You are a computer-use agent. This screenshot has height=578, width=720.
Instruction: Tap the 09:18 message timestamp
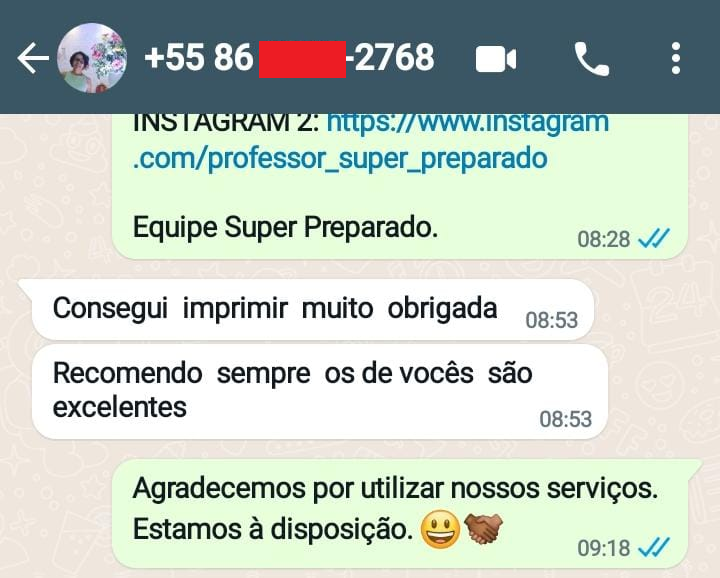click(x=603, y=548)
